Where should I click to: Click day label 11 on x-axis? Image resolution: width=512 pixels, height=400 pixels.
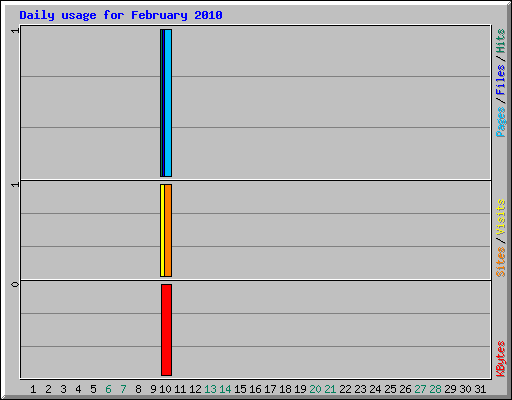pos(180,389)
